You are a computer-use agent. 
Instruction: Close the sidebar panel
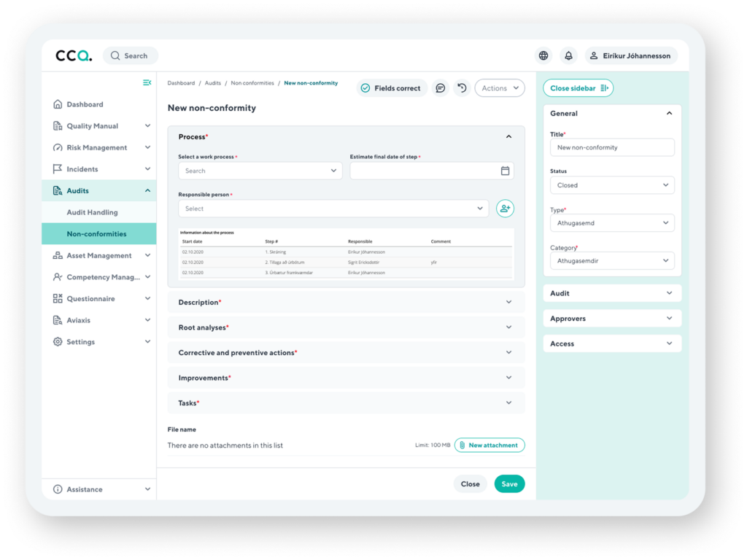[578, 88]
